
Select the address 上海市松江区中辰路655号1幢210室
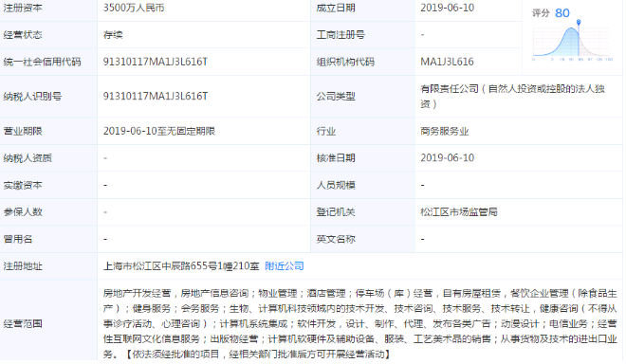(181, 266)
